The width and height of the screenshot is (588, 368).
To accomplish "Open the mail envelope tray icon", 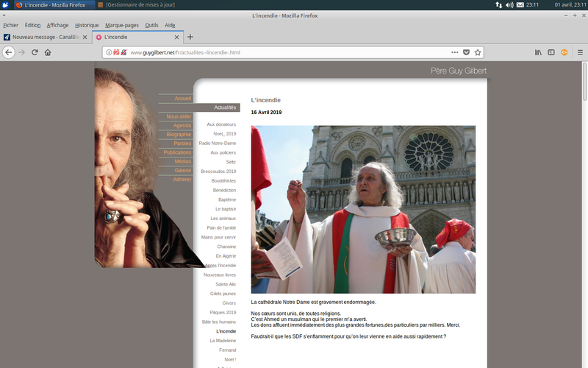I will 520,5.
